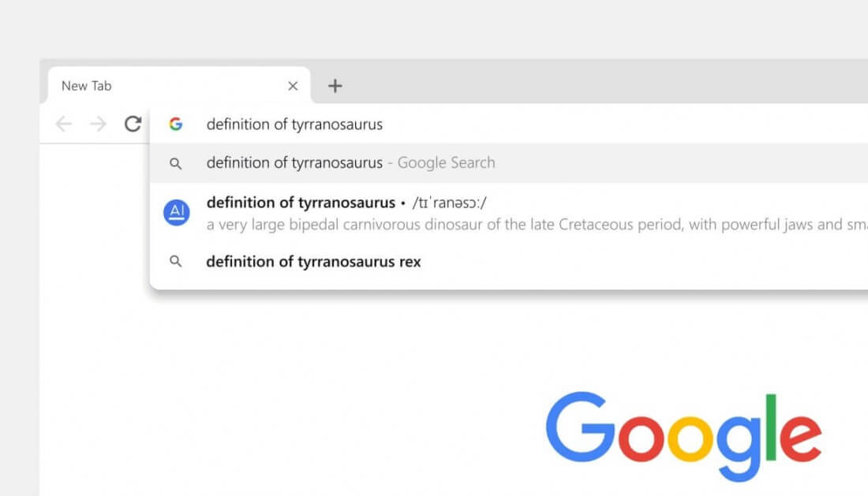The height and width of the screenshot is (496, 868).
Task: Open the carnivorous dinosaur definition description
Action: [537, 225]
